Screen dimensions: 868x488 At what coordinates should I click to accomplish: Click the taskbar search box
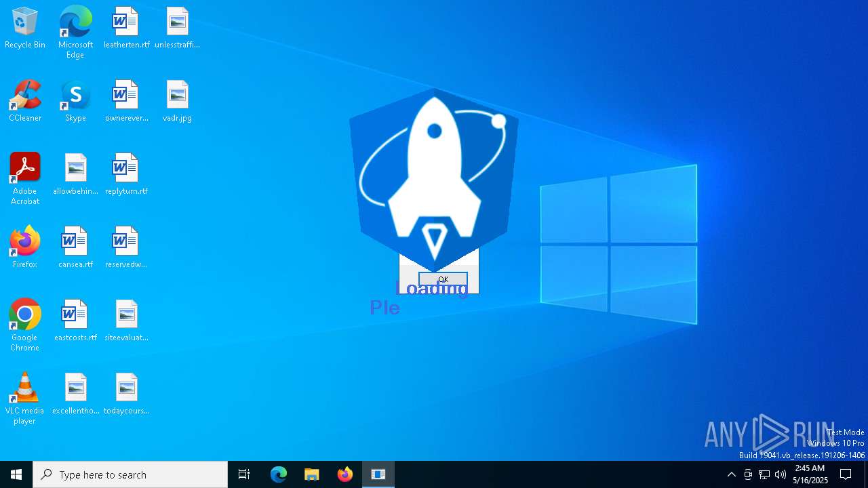point(130,474)
